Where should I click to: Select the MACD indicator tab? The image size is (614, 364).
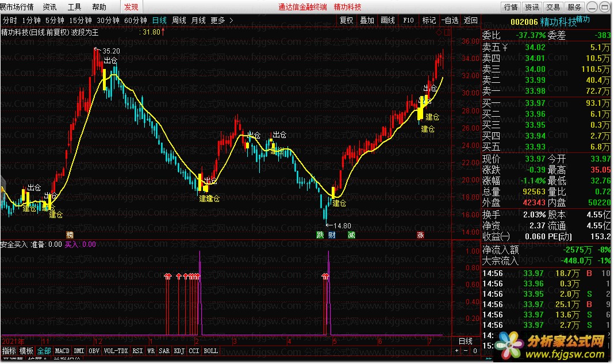(x=62, y=351)
